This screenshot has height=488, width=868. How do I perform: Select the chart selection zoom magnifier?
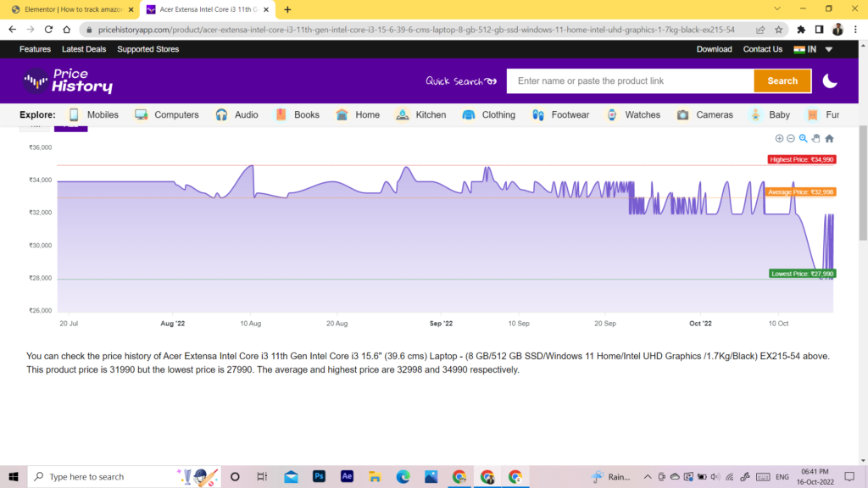click(x=804, y=138)
